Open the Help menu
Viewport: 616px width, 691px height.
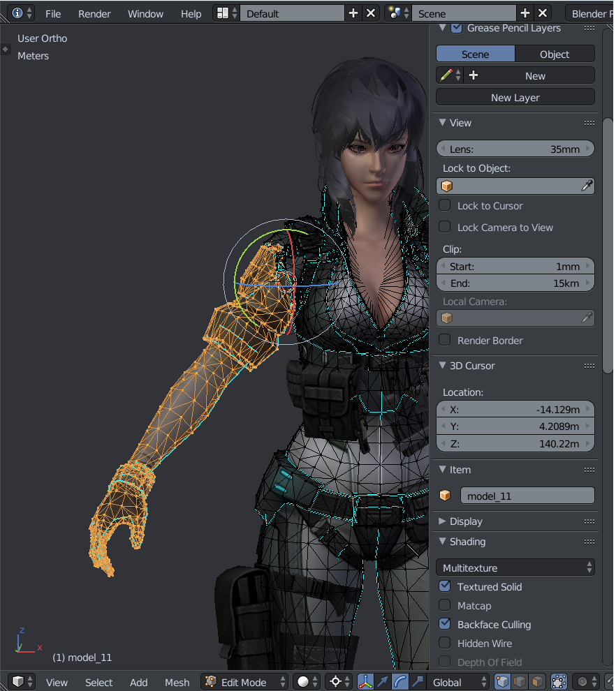click(x=191, y=14)
